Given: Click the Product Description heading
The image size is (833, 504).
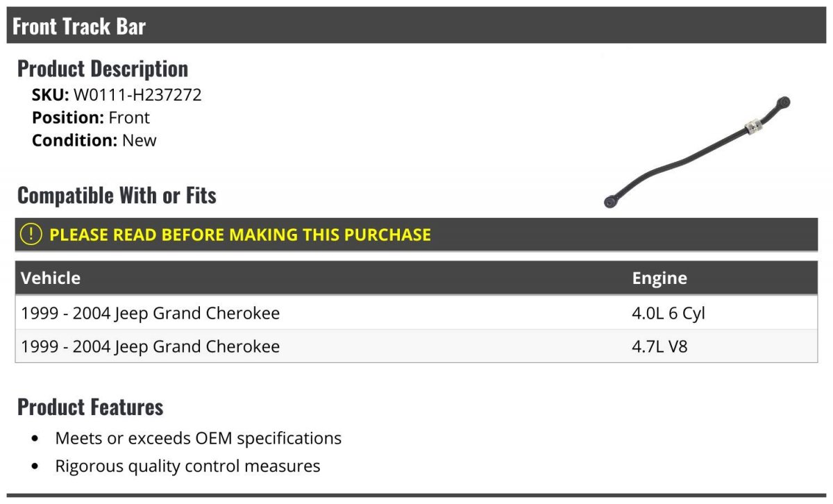Looking at the screenshot, I should [x=103, y=69].
